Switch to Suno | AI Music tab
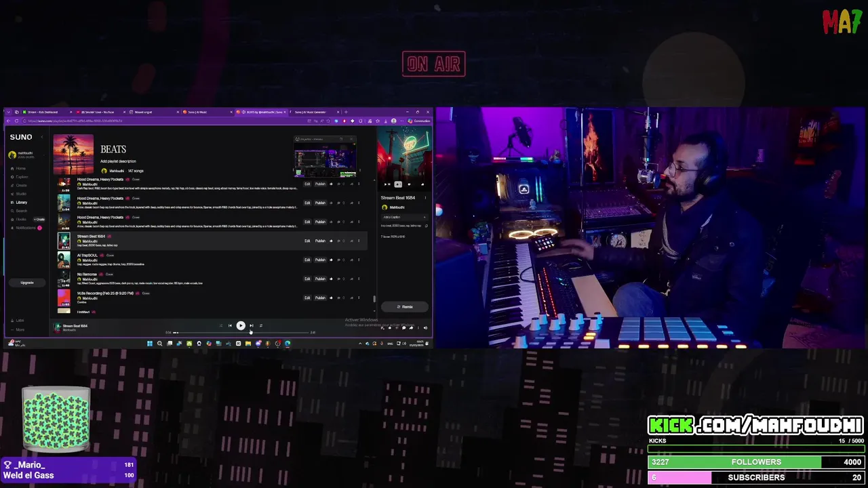The width and height of the screenshot is (868, 488). pyautogui.click(x=208, y=112)
